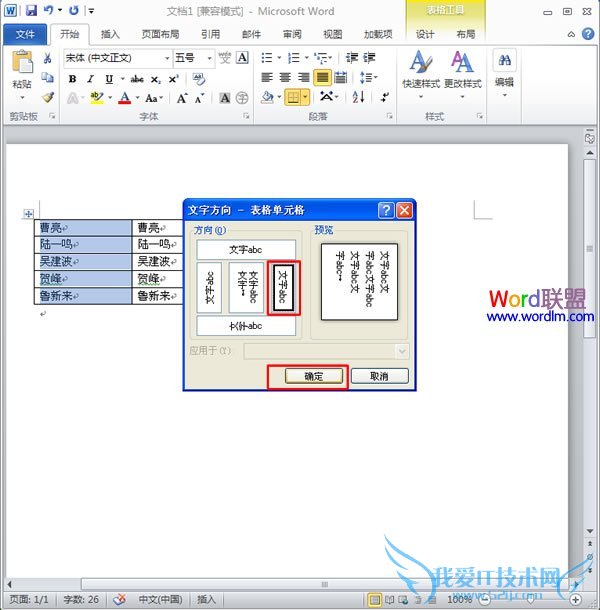Open the font color dropdown arrow

click(x=137, y=97)
